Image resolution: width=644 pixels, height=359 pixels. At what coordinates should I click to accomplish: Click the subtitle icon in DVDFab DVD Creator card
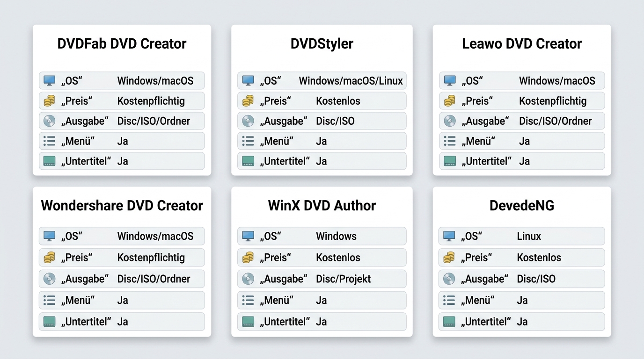tap(49, 161)
